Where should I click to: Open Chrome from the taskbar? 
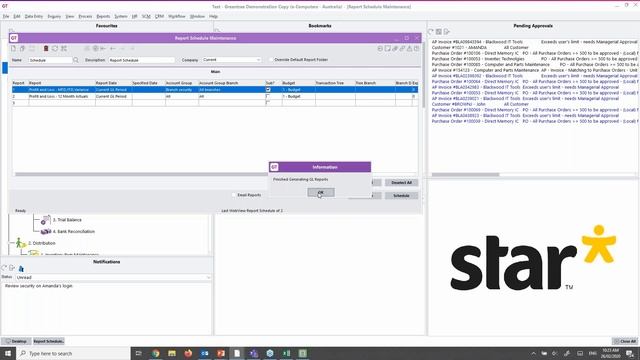point(156,353)
